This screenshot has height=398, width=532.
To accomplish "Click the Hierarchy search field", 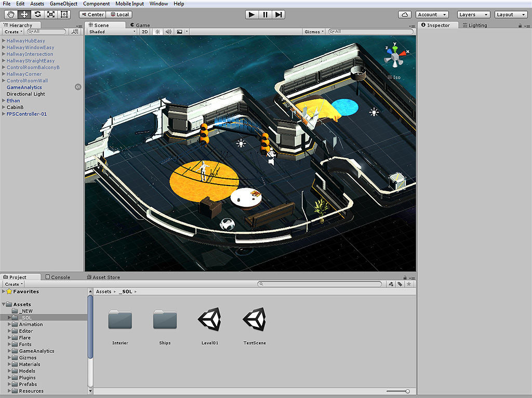I will [46, 32].
